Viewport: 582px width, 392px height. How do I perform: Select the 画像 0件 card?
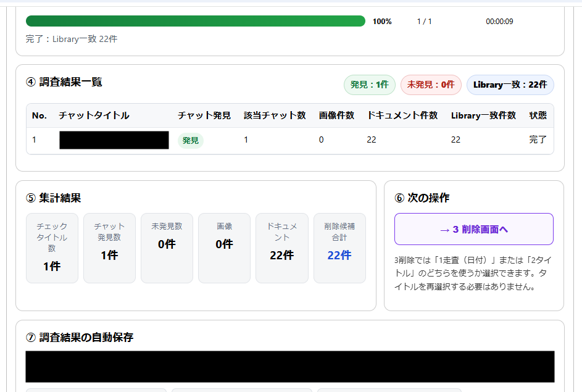(224, 248)
